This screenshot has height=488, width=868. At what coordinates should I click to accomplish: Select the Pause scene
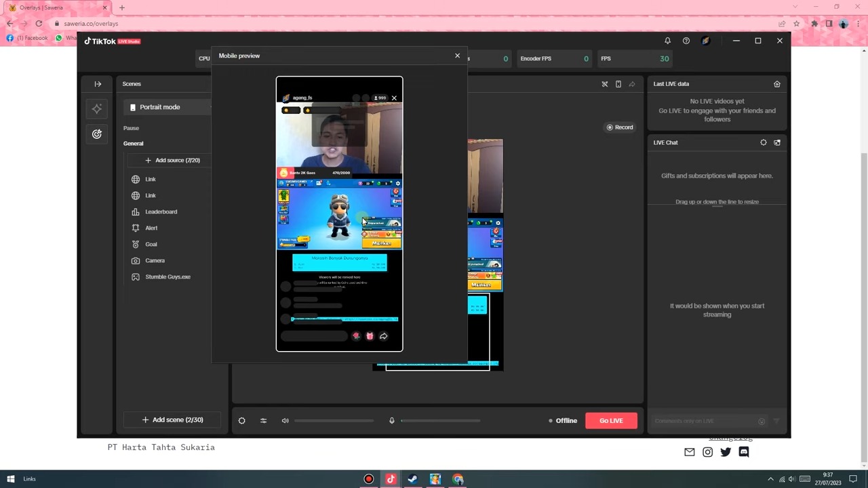coord(131,128)
